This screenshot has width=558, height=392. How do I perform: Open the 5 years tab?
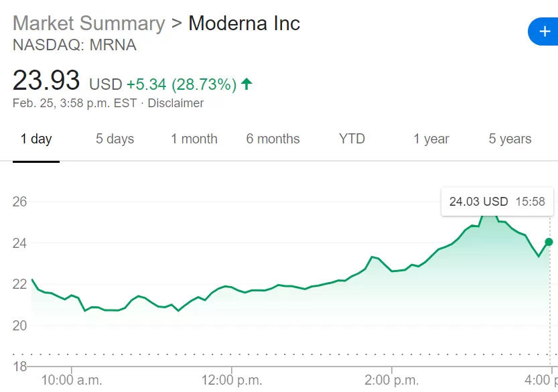click(x=510, y=139)
